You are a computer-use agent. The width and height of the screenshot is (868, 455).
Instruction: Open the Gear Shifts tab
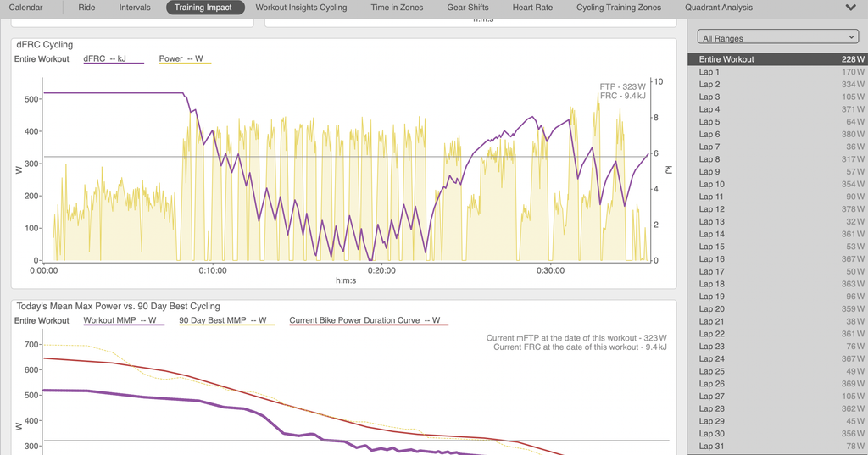468,7
